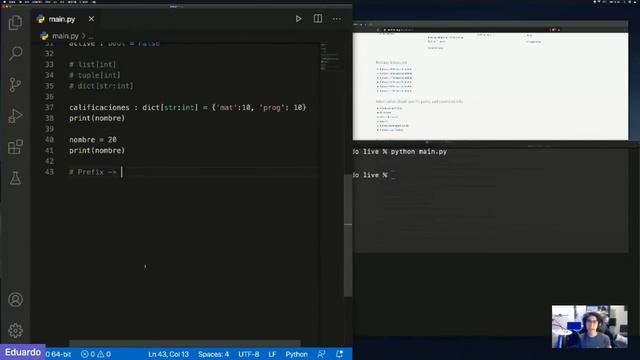Click the horizontal scrollbar in the editor

[x=184, y=343]
